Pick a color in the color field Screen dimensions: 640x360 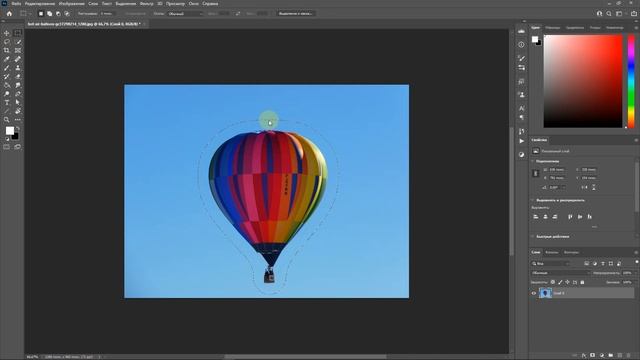[x=583, y=81]
